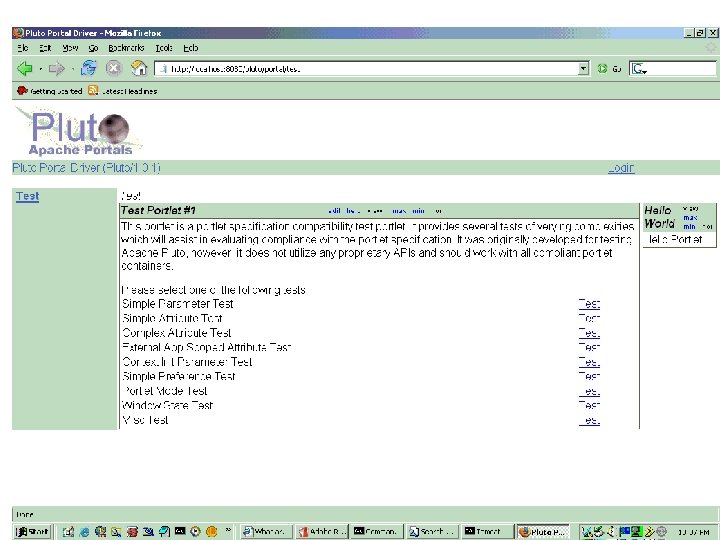Reload the page with the Refresh icon

(x=89, y=68)
